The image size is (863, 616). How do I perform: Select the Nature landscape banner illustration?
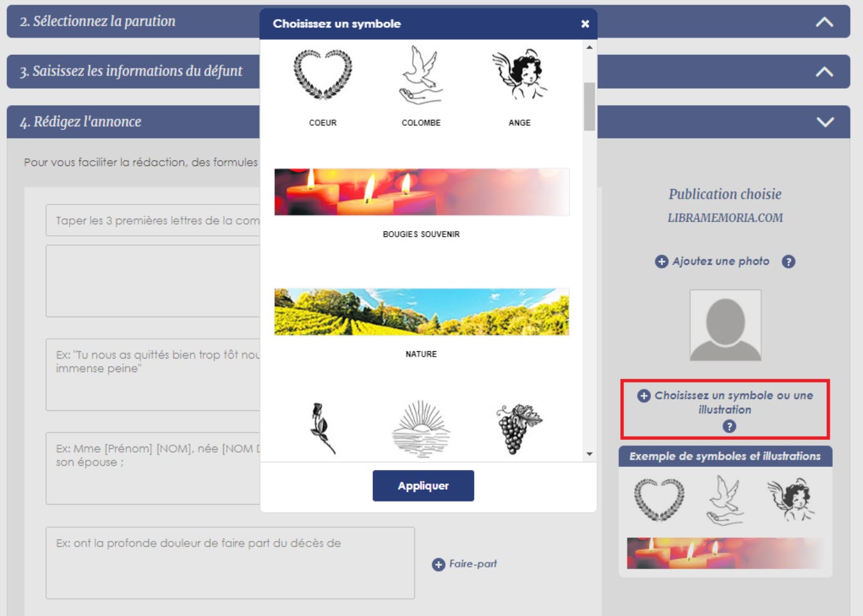421,312
